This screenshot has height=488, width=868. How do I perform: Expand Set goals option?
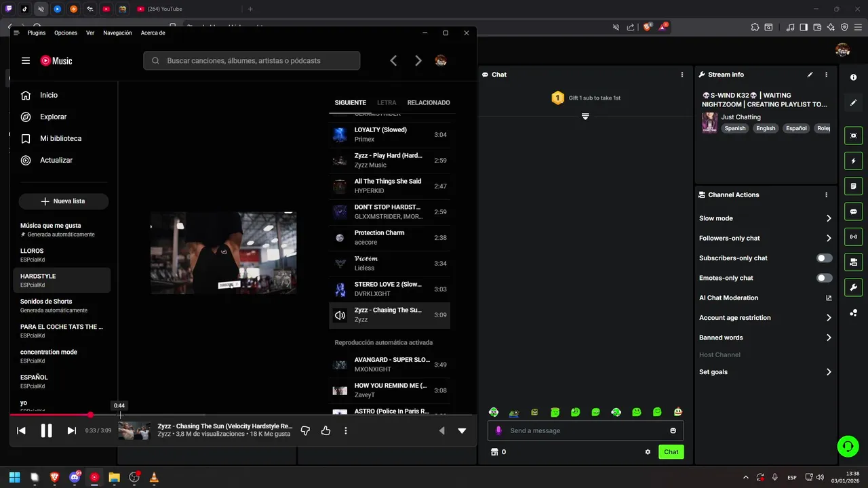point(766,372)
